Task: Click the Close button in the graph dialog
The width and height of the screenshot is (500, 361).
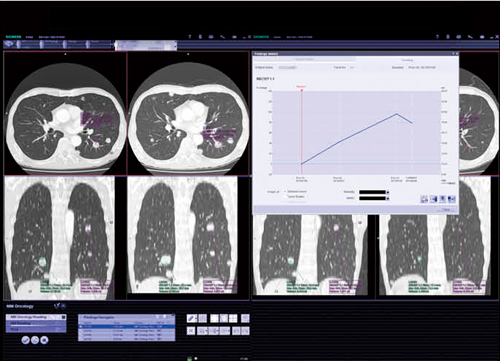Action: [447, 210]
